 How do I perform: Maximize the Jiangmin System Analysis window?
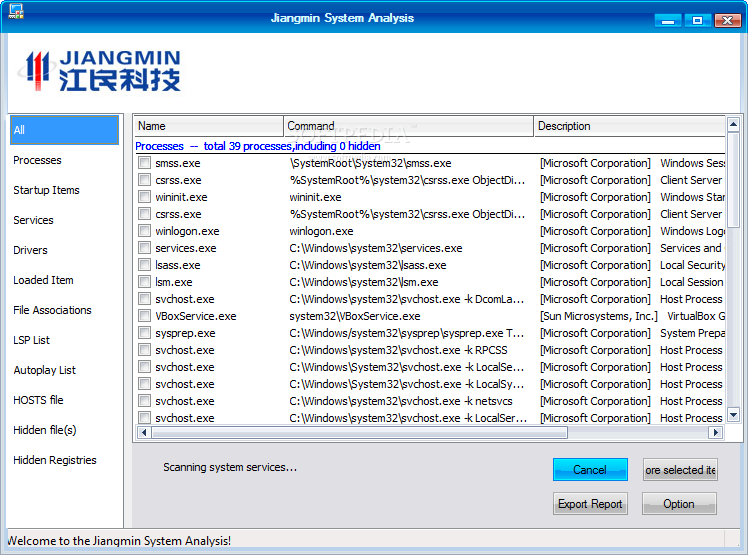tap(697, 21)
